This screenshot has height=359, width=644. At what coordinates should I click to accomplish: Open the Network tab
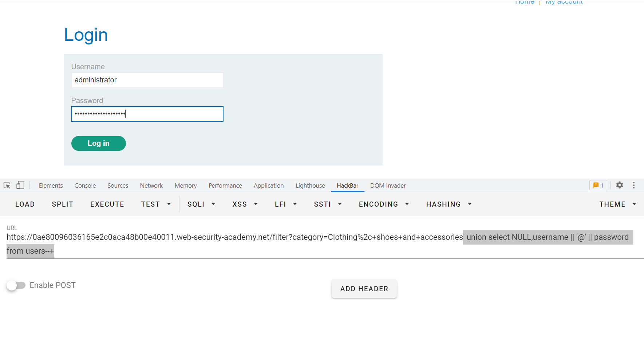151,186
